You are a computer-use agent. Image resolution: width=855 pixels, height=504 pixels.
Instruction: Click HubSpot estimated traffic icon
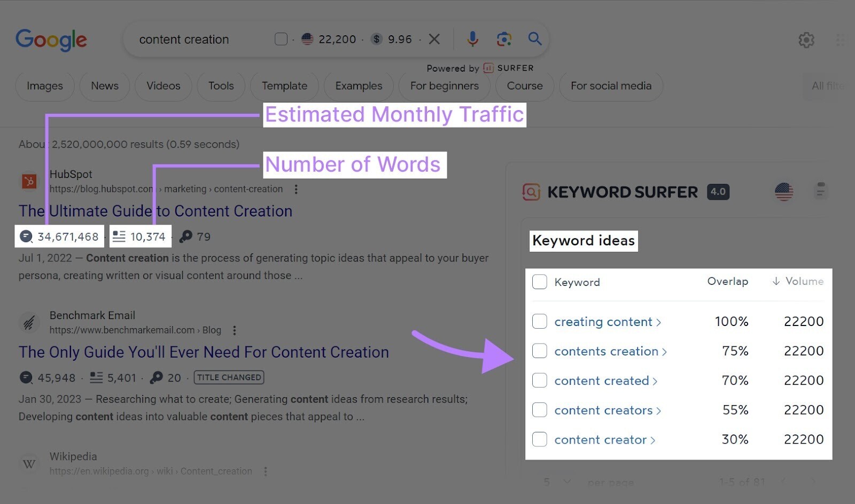coord(26,236)
